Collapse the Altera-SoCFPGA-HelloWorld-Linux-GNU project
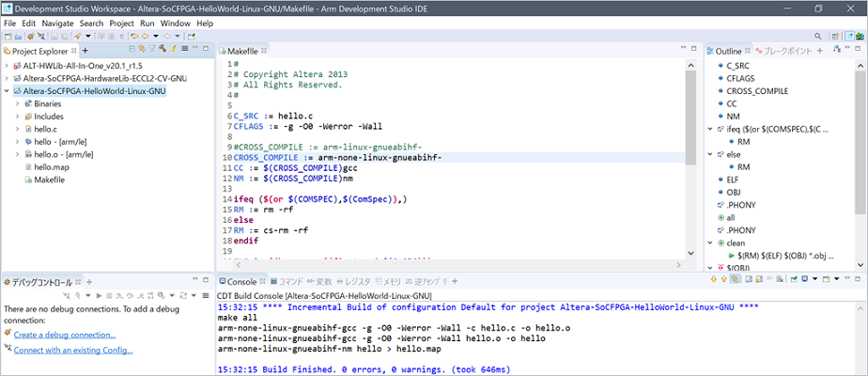The width and height of the screenshot is (868, 376). coord(8,91)
